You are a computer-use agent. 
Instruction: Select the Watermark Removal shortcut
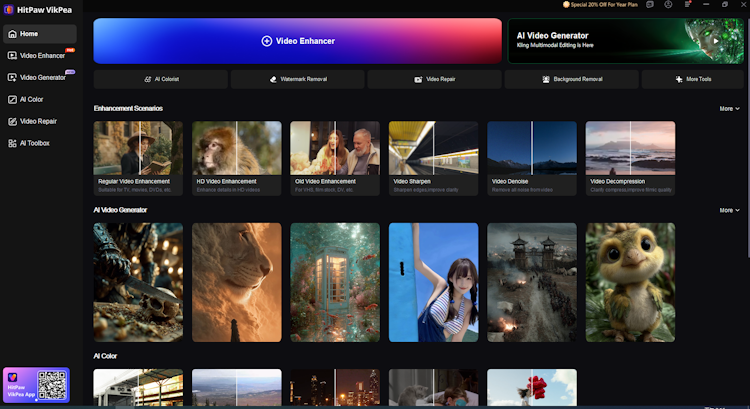tap(298, 79)
